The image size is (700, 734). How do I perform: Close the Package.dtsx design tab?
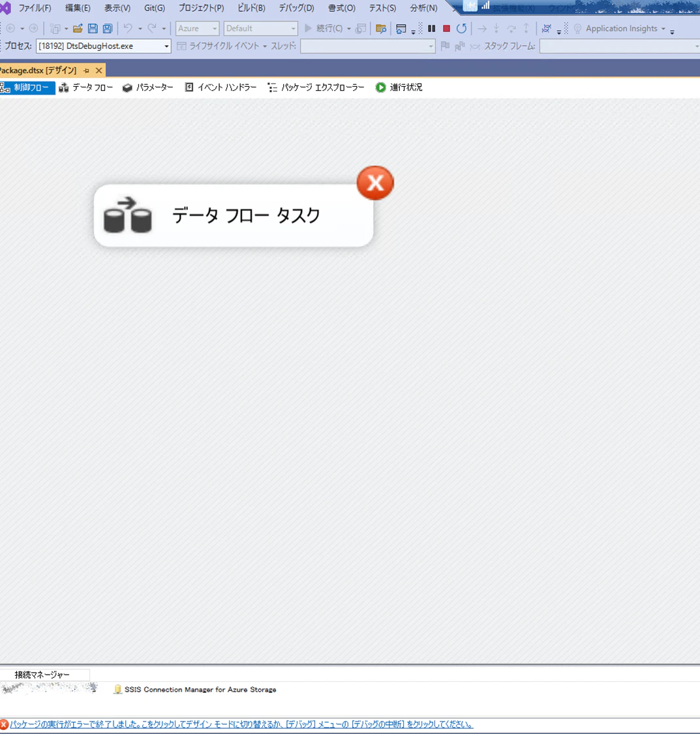tap(99, 70)
